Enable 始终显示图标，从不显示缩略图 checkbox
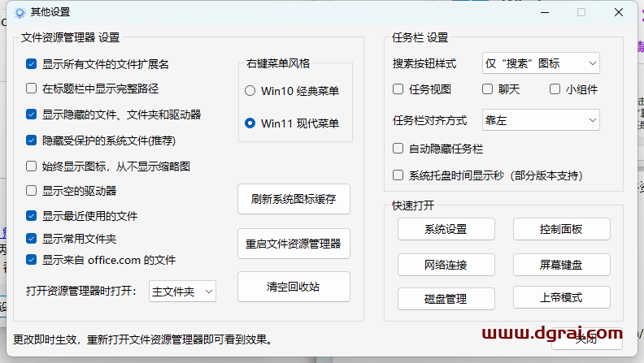 point(31,166)
